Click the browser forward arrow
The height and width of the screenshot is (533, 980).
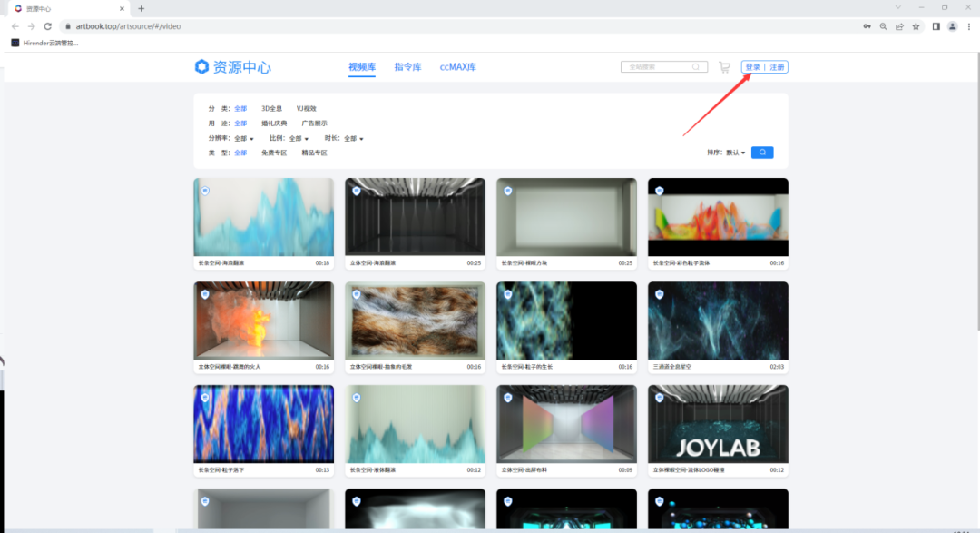(31, 26)
